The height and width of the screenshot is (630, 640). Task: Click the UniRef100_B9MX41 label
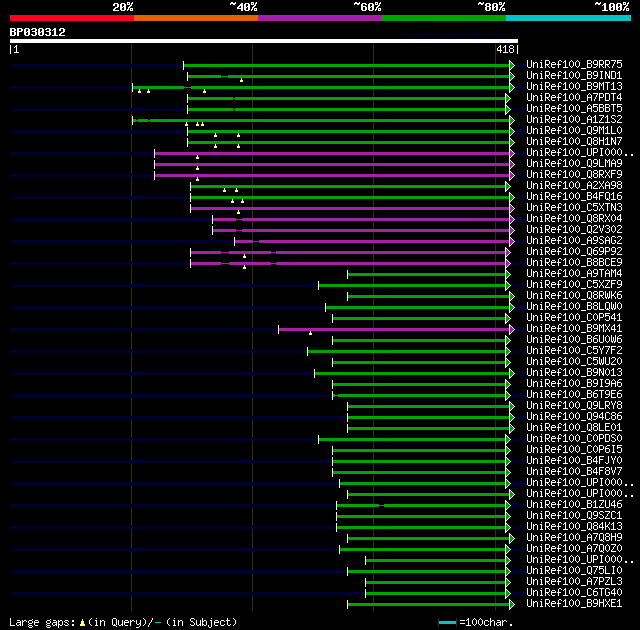574,329
